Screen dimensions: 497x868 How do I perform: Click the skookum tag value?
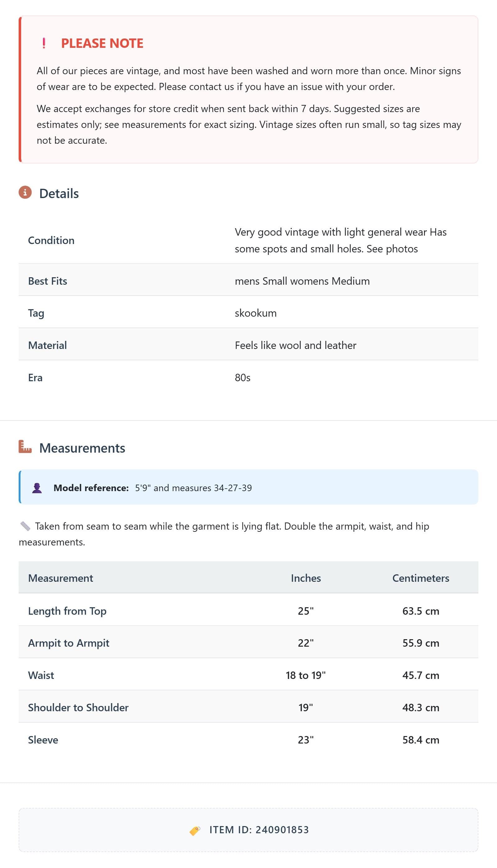pyautogui.click(x=256, y=313)
